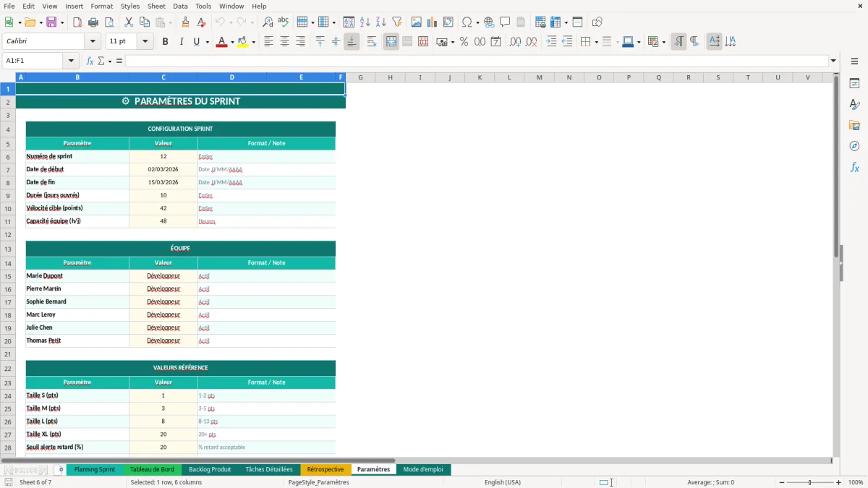Open the background color dropdown arrow
Screen dimensions: 868x488
tap(253, 42)
